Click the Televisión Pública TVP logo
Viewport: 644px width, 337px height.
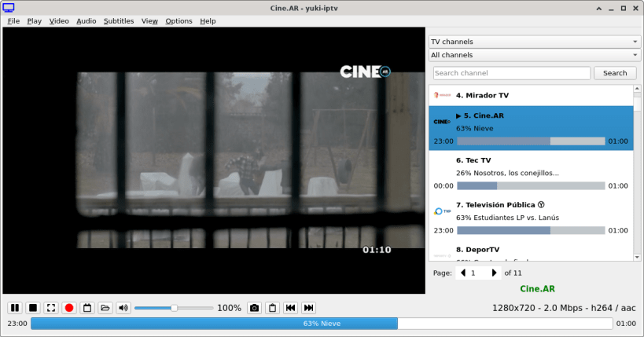(x=443, y=211)
